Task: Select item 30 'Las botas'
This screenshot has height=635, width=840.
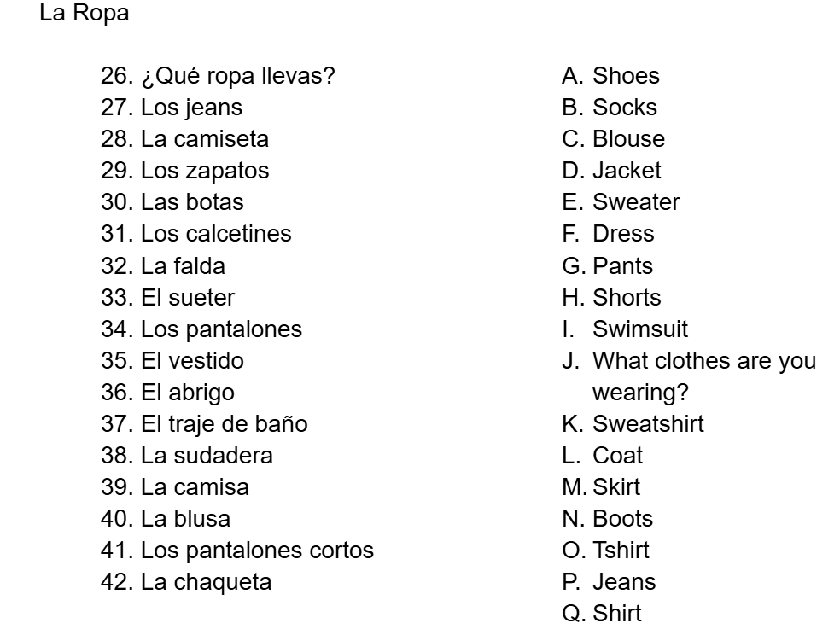Action: [191, 202]
